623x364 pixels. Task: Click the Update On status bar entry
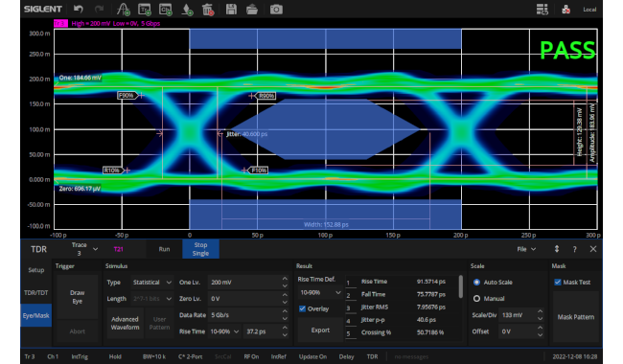point(312,356)
